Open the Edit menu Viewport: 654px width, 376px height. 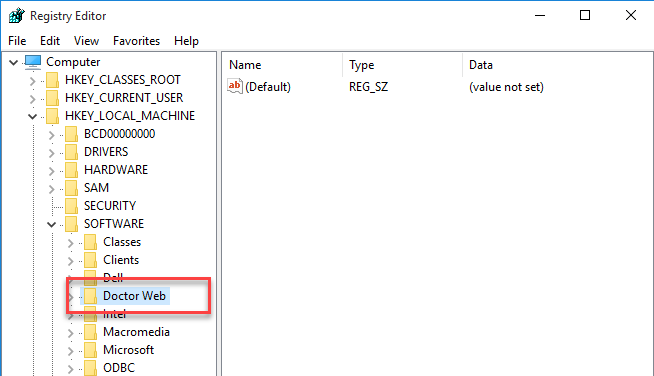tap(50, 41)
